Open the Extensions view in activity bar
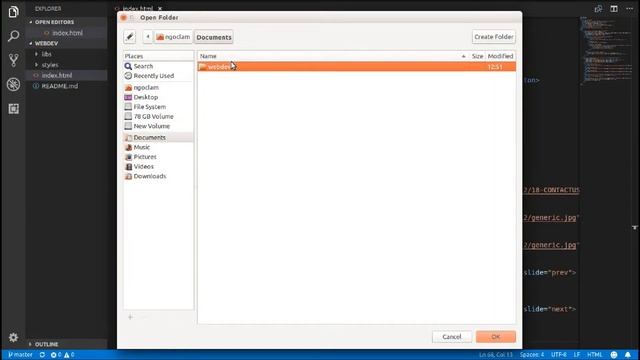640x360 pixels. pyautogui.click(x=13, y=109)
